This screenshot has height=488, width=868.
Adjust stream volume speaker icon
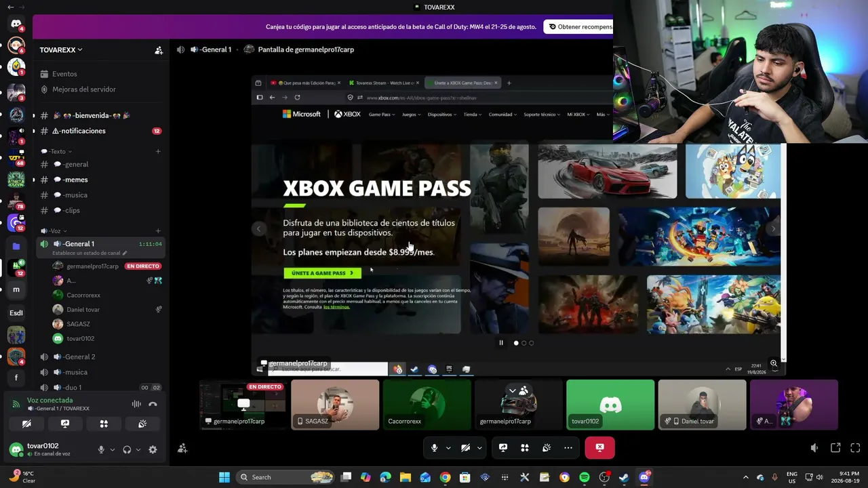(814, 448)
